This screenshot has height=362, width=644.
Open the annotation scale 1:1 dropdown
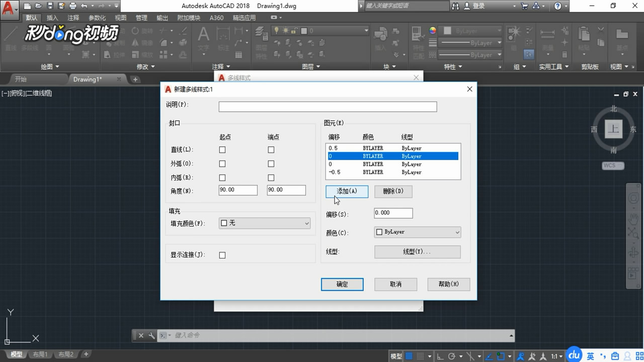pos(556,356)
